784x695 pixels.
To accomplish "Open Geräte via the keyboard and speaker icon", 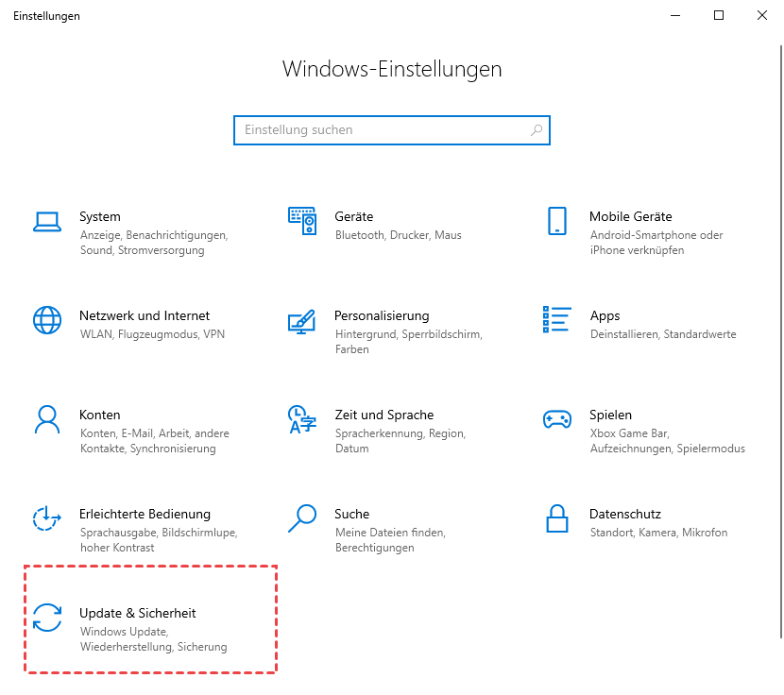I will [302, 221].
